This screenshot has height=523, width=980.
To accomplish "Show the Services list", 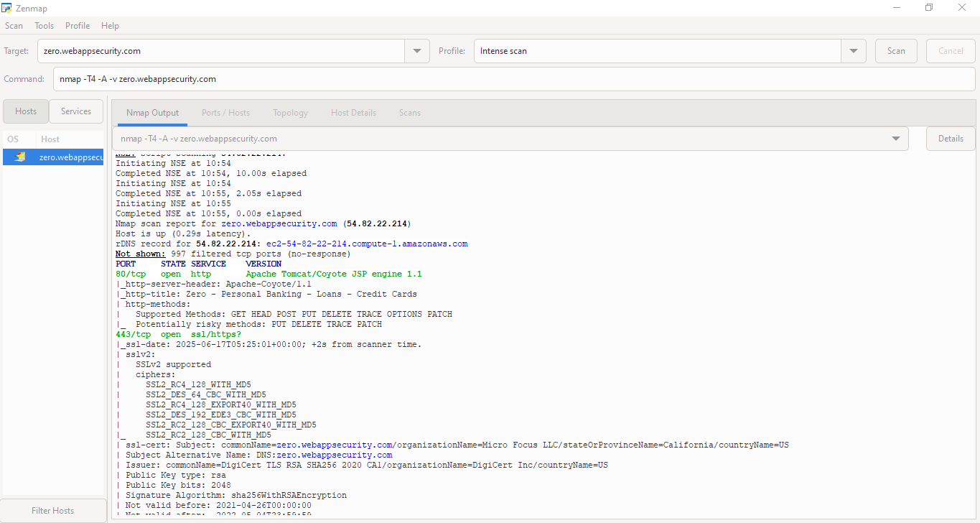I will pos(76,111).
